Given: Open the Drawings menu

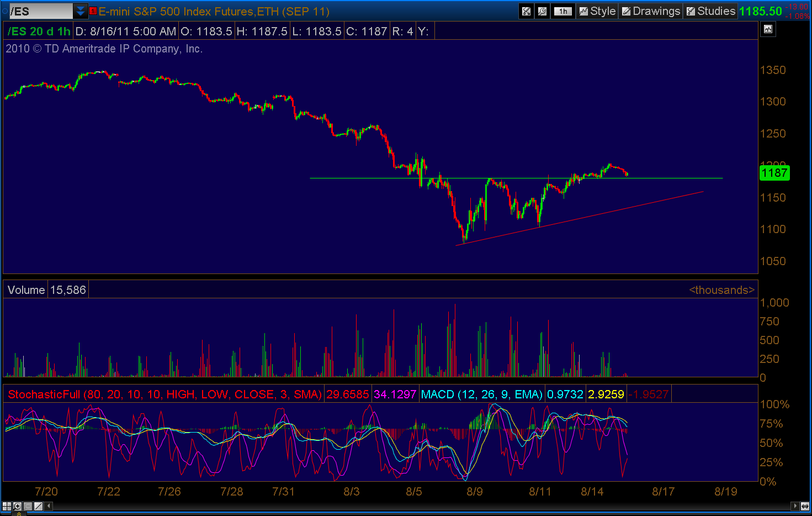Looking at the screenshot, I should [651, 11].
